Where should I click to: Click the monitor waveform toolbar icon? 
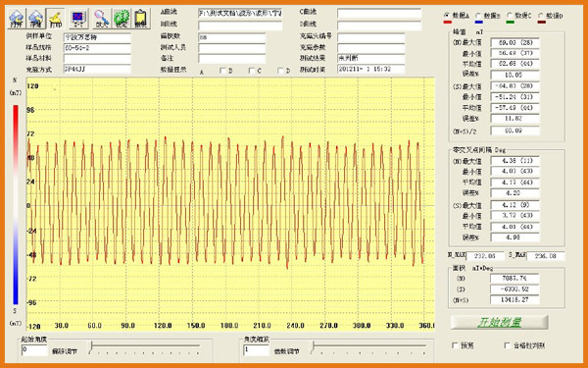pyautogui.click(x=78, y=19)
